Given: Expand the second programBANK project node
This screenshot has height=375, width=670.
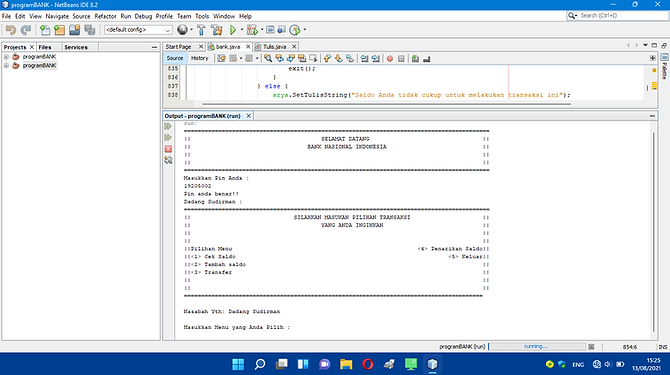Looking at the screenshot, I should [6, 66].
